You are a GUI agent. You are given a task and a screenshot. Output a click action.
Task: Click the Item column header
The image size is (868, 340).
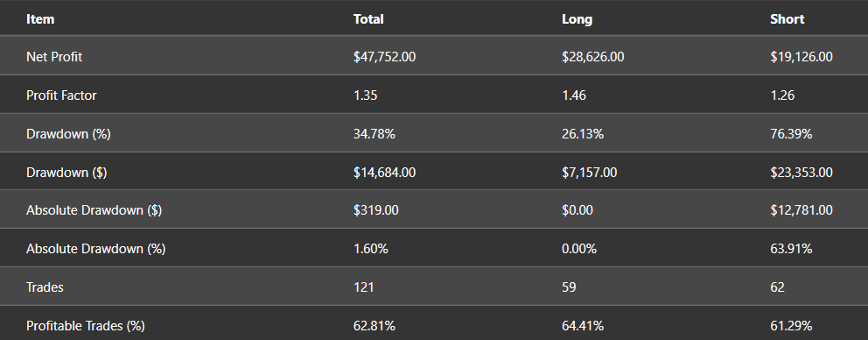(40, 19)
